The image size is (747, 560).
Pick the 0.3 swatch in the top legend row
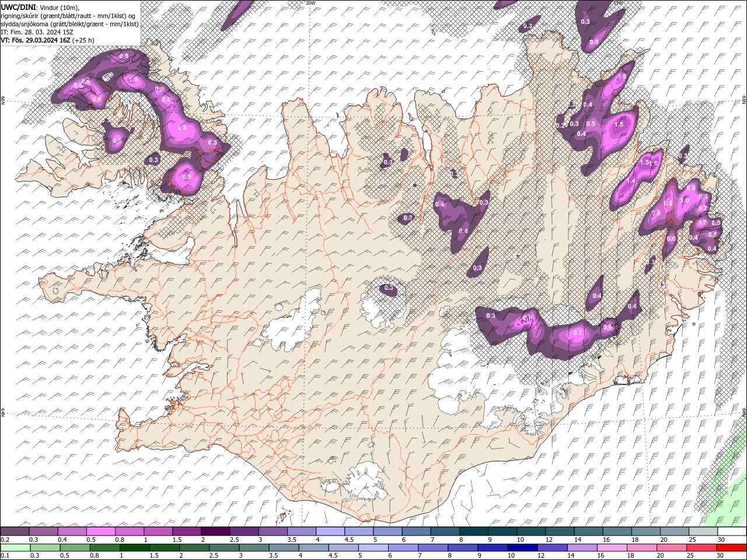(x=44, y=531)
